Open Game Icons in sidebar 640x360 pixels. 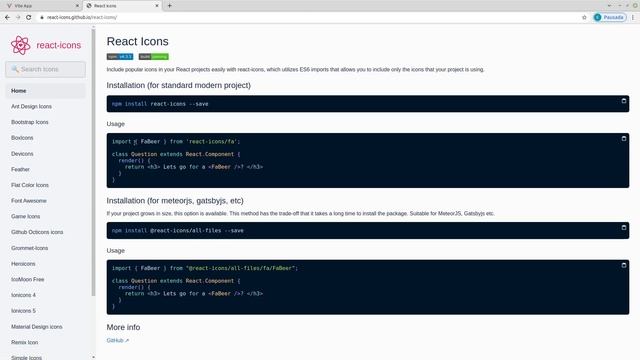[x=25, y=216]
